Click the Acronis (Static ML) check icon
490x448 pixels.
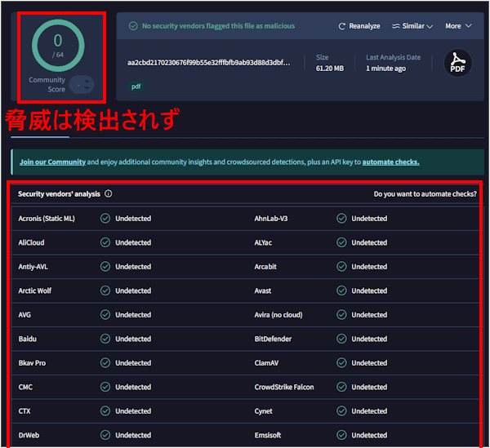point(105,218)
